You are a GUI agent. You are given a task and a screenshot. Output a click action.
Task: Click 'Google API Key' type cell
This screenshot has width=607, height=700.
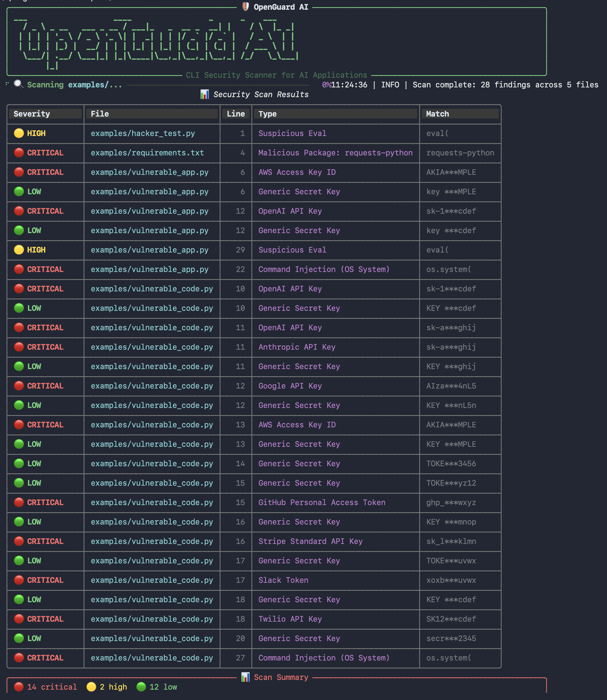(290, 386)
